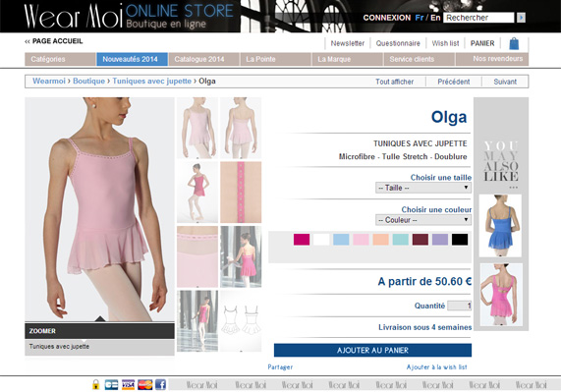Open the Taille size dropdown
This screenshot has height=392, width=561.
point(423,188)
